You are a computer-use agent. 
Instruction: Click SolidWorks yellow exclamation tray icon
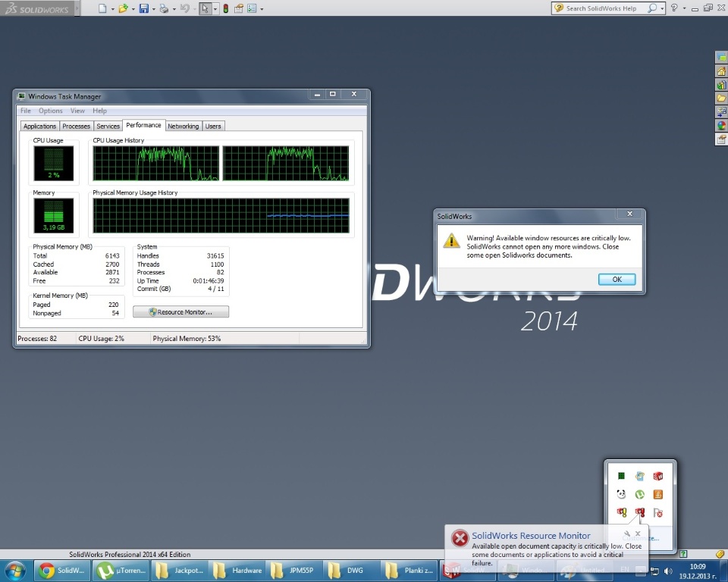[621, 512]
